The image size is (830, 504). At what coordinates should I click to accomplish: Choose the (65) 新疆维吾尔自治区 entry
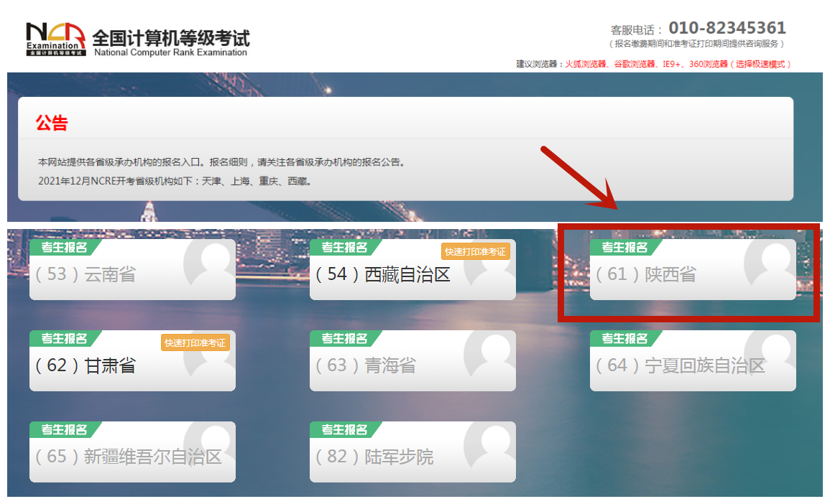(x=129, y=457)
